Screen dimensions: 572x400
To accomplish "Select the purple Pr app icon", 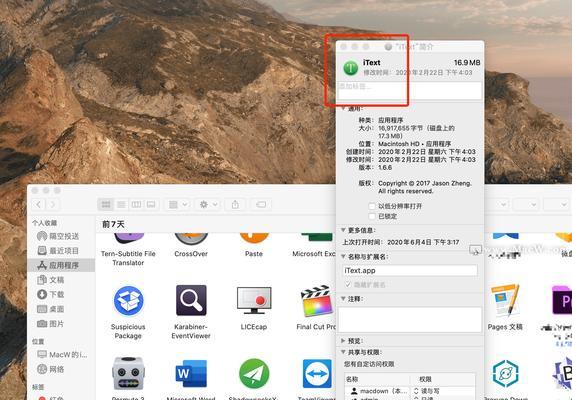I will [562, 300].
